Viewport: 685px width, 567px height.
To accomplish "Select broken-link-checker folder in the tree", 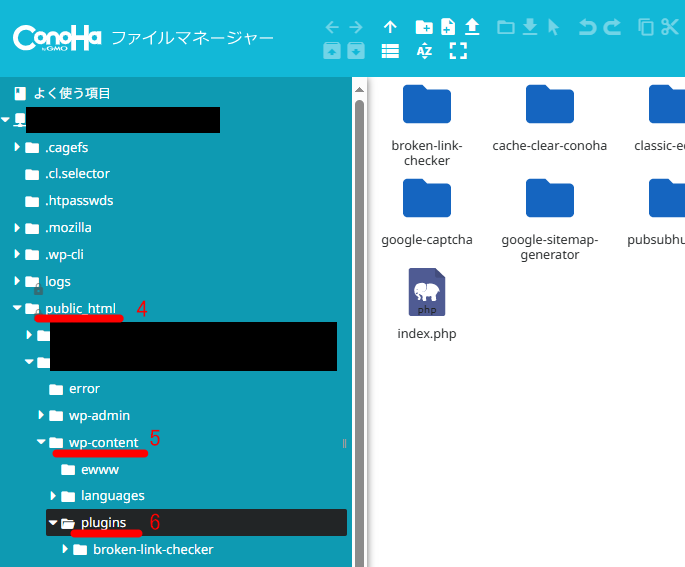I will (x=143, y=550).
